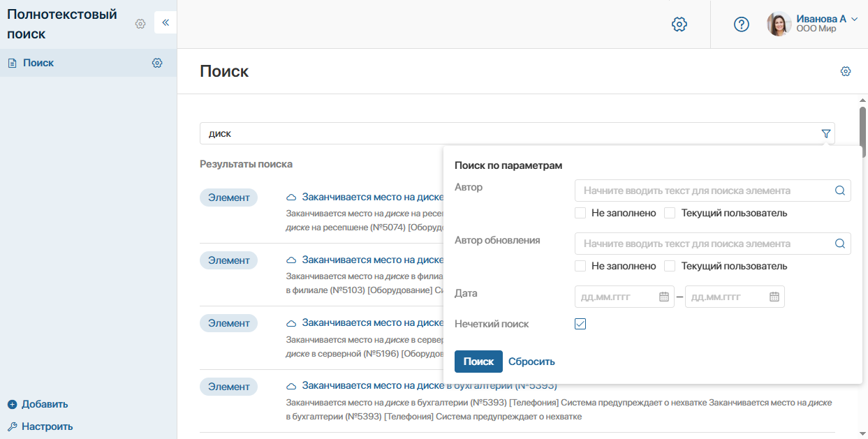868x439 pixels.
Task: Click the cloud icon of the result №5393
Action: click(x=292, y=387)
